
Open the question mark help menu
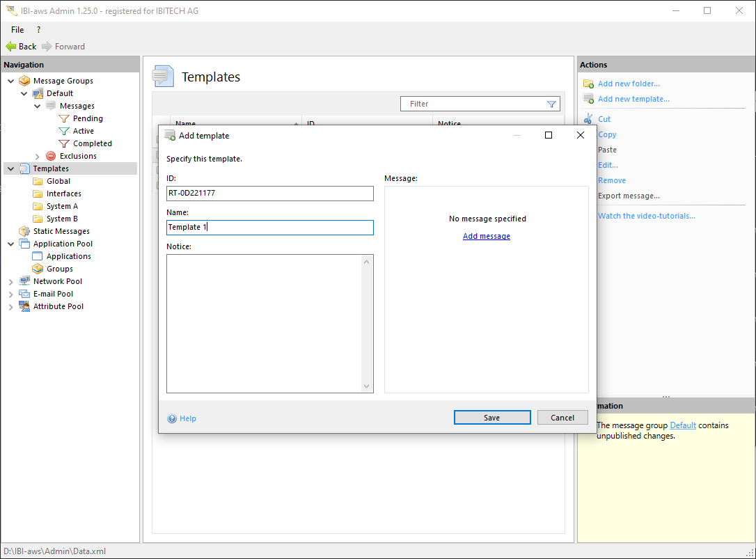tap(38, 30)
